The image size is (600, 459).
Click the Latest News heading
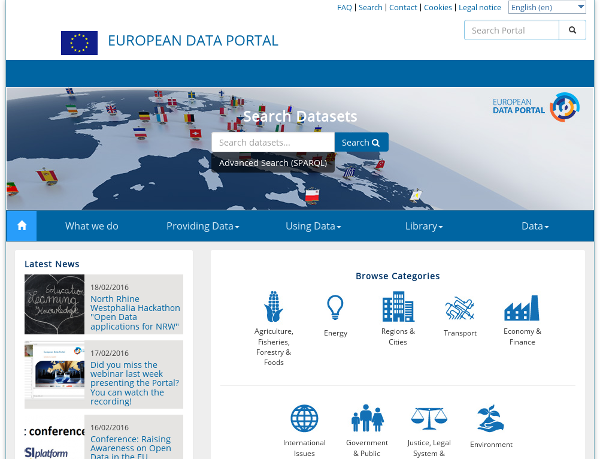(52, 264)
